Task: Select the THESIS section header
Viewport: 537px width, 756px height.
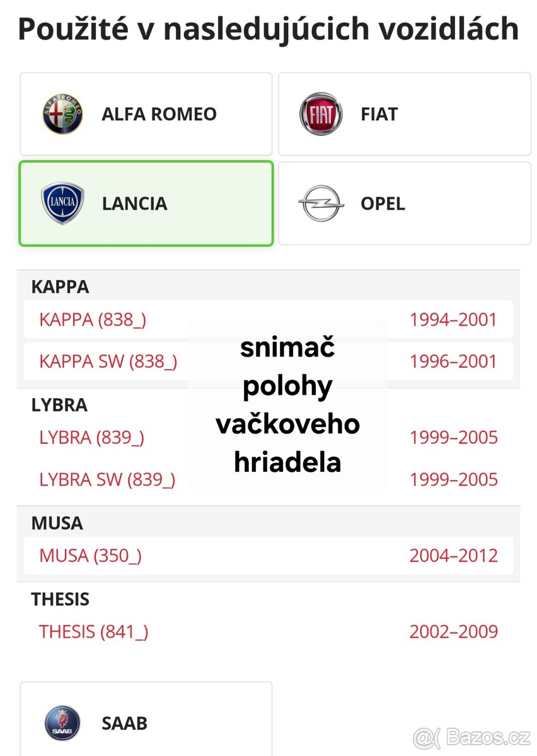Action: (61, 599)
